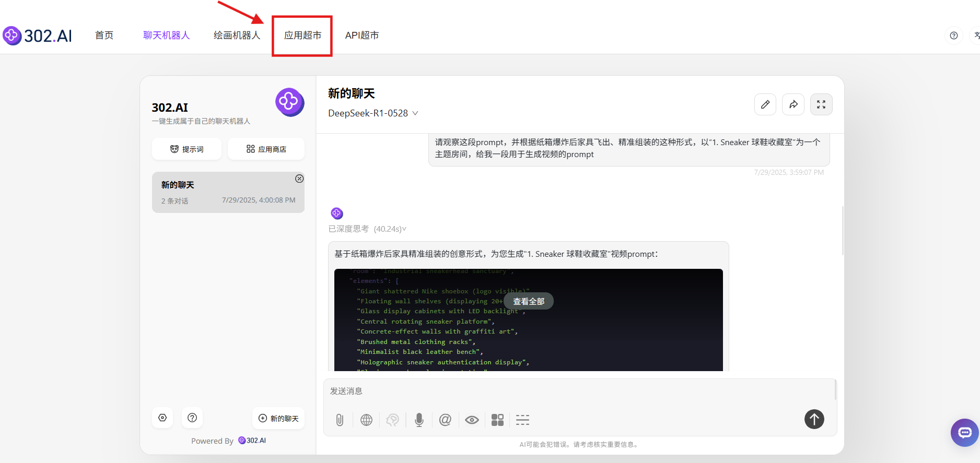
Task: Click the send up-arrow button
Action: 814,419
